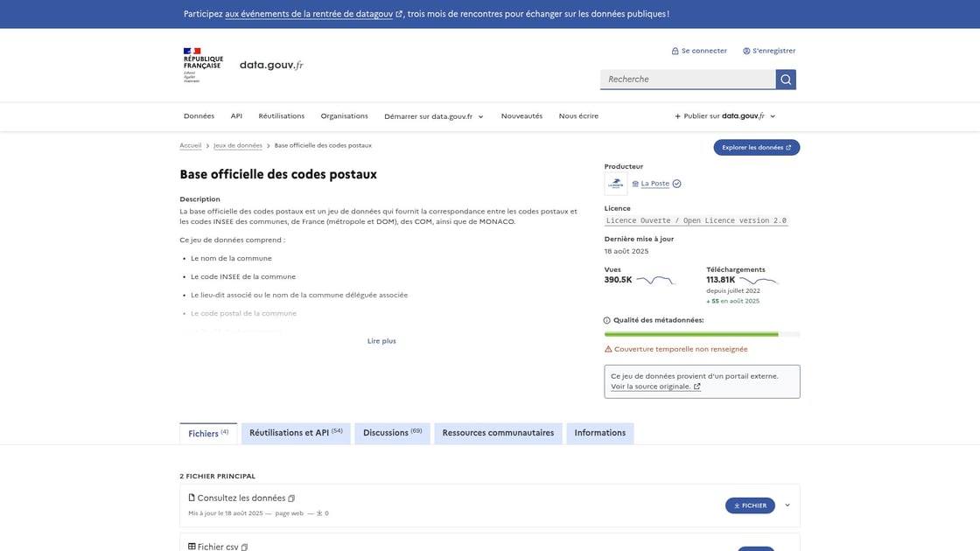Click the '113.81K' downloads value
The width and height of the screenshot is (980, 551).
[721, 280]
